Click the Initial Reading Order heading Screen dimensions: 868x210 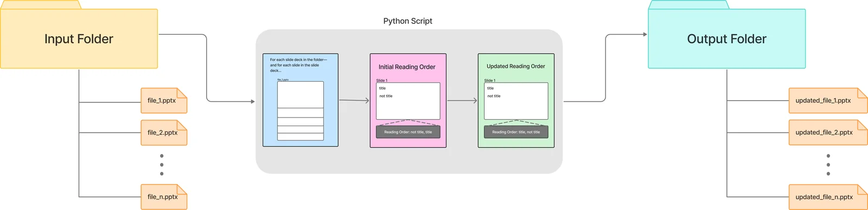click(407, 67)
